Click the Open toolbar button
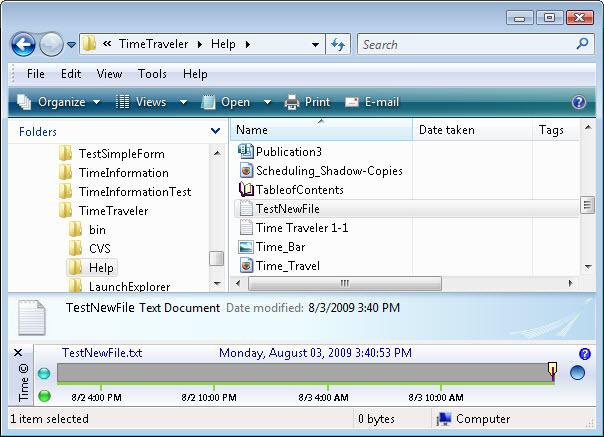Viewport: 604px width, 437px height. (x=226, y=102)
